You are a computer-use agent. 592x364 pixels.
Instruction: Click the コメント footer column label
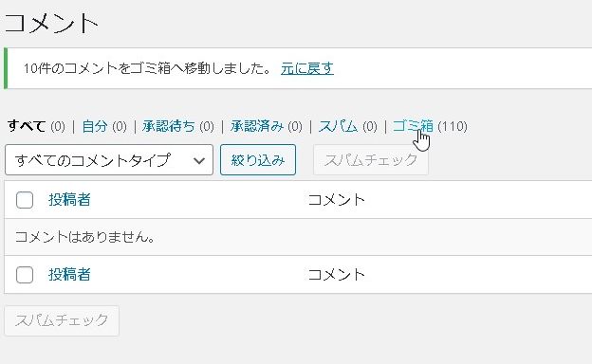point(337,274)
